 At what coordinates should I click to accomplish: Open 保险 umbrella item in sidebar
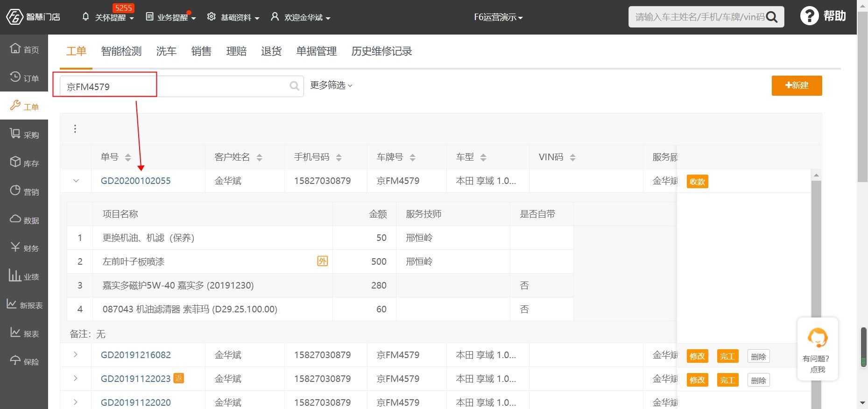point(24,361)
